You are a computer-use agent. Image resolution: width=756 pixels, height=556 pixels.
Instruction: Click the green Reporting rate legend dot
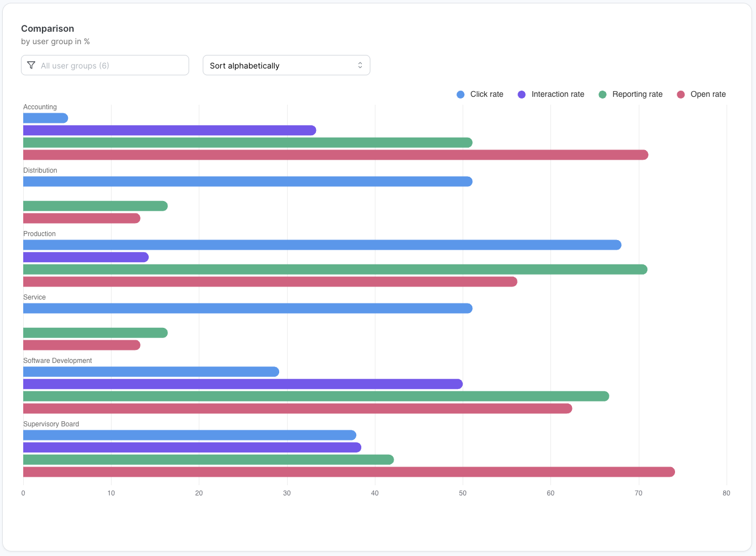603,95
